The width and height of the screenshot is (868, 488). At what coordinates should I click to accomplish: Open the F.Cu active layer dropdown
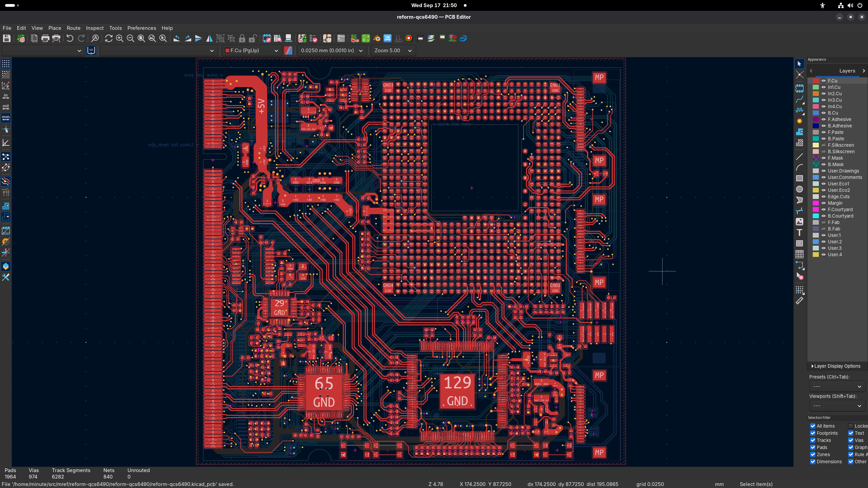251,50
